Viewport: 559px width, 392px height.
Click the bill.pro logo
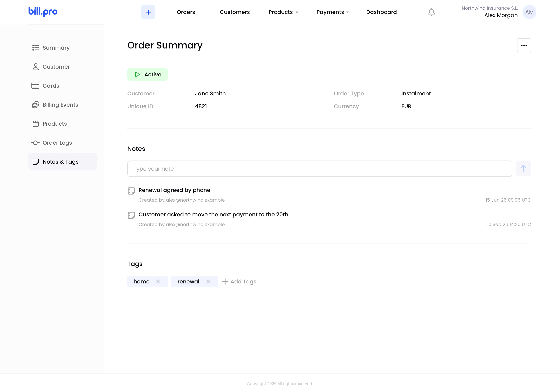pos(43,12)
